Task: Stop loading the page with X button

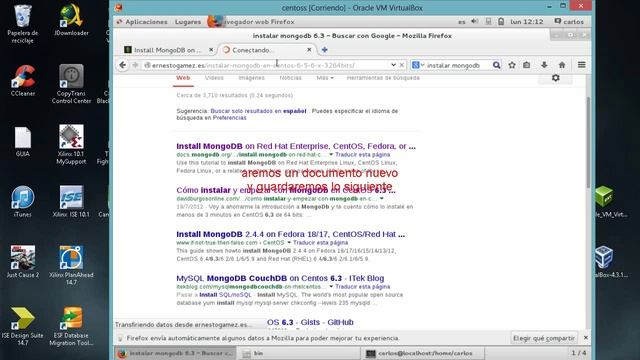Action: click(402, 65)
